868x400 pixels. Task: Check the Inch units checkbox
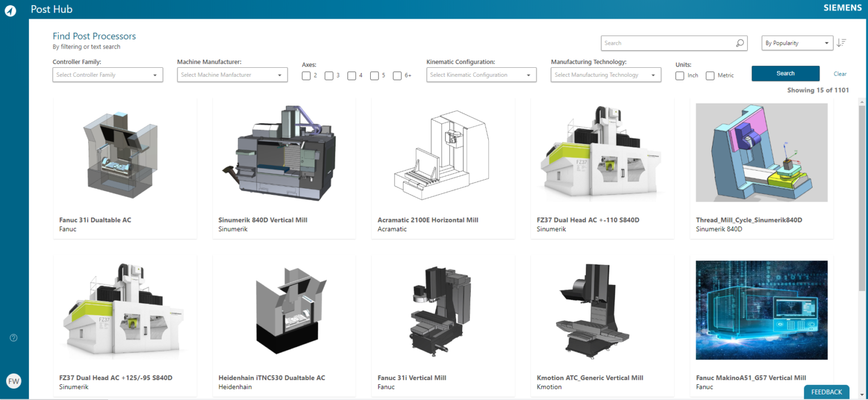(x=679, y=75)
